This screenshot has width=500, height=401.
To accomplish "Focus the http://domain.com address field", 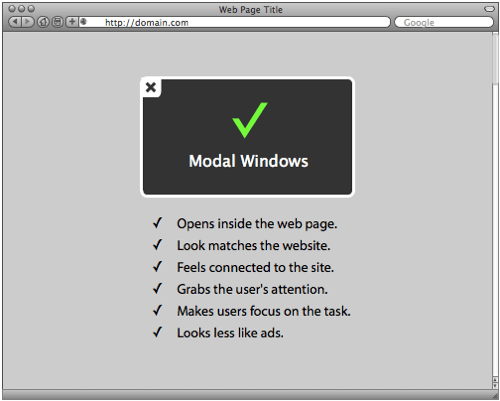I will click(x=234, y=22).
